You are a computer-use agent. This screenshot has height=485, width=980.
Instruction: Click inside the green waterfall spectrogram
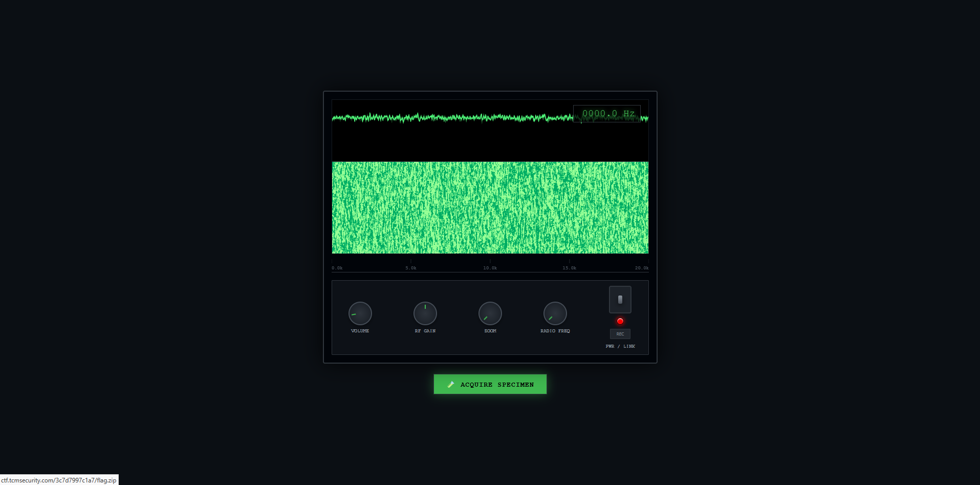[490, 207]
